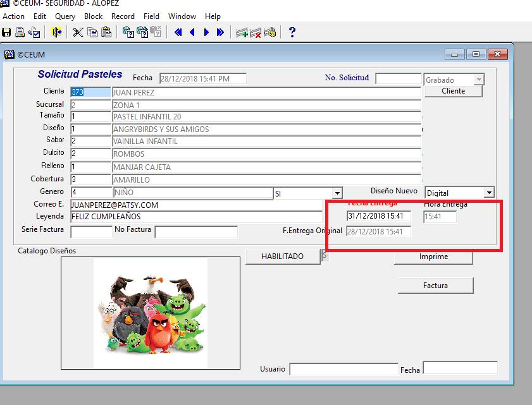Open the Window menu

182,16
